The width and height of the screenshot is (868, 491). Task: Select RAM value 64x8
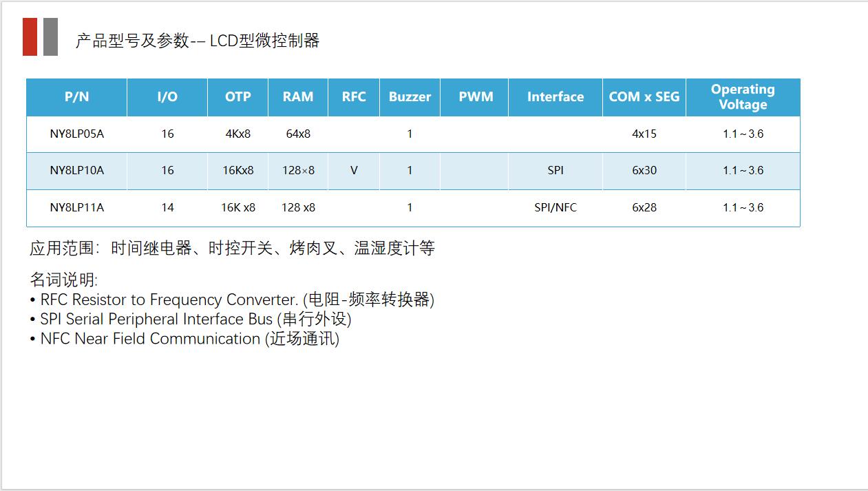pyautogui.click(x=298, y=134)
